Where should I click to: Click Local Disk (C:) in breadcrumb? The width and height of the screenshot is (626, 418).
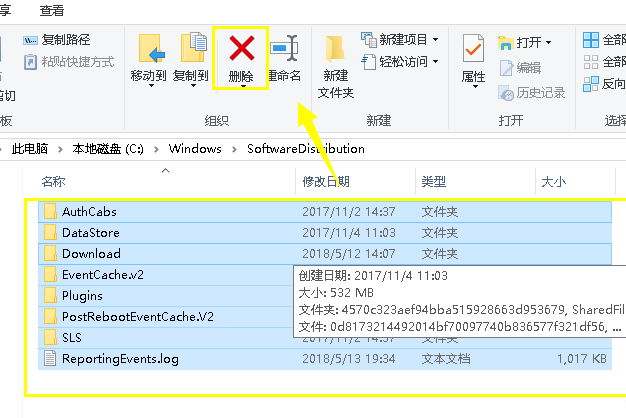point(108,149)
